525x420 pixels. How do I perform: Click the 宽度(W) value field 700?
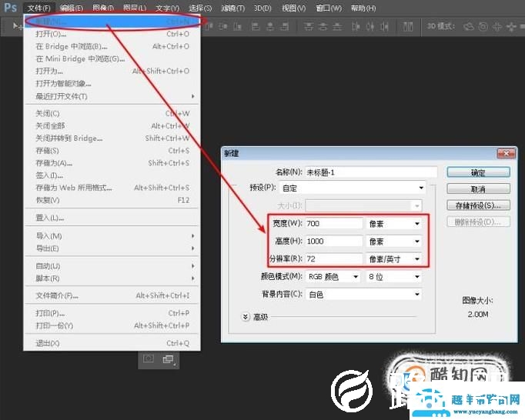(334, 224)
